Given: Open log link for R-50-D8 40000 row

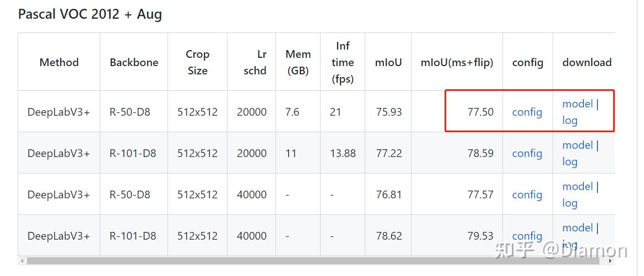Looking at the screenshot, I should pos(570,203).
